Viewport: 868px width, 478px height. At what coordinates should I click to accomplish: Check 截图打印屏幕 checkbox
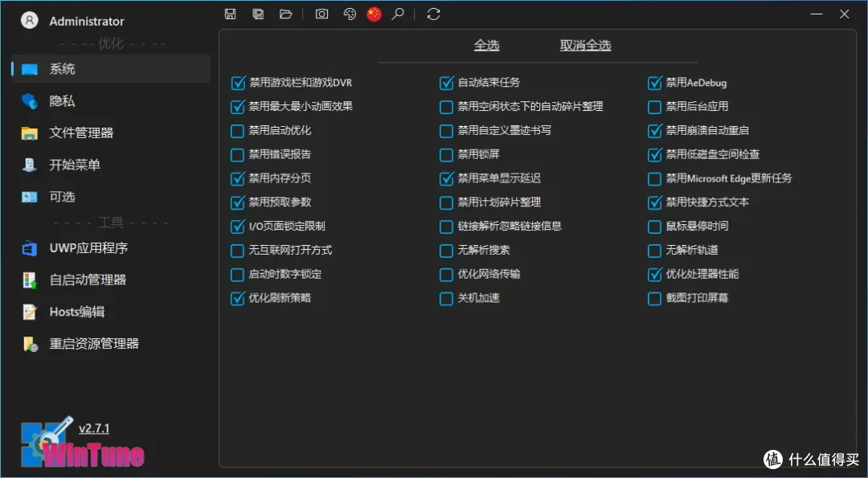654,299
